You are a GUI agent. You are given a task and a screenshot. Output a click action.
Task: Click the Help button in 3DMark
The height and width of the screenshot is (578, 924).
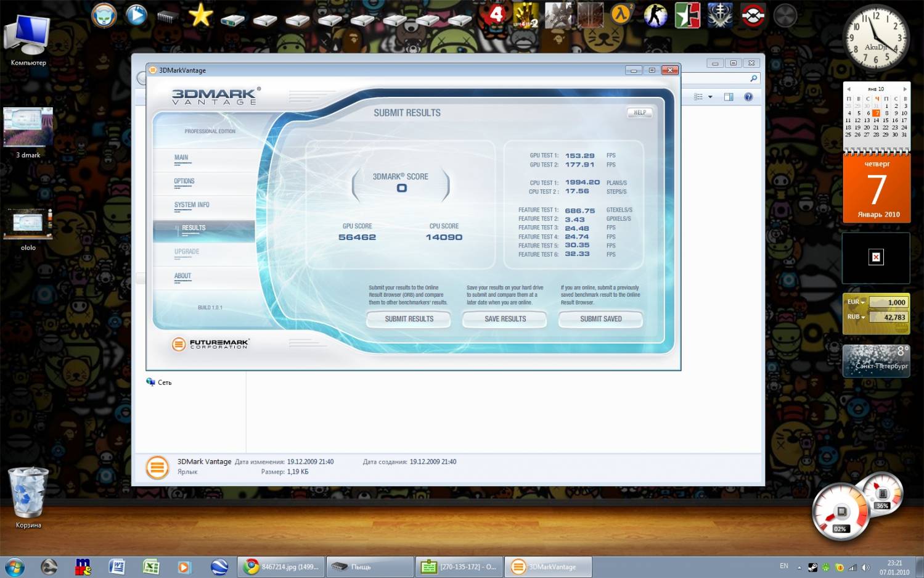point(640,113)
